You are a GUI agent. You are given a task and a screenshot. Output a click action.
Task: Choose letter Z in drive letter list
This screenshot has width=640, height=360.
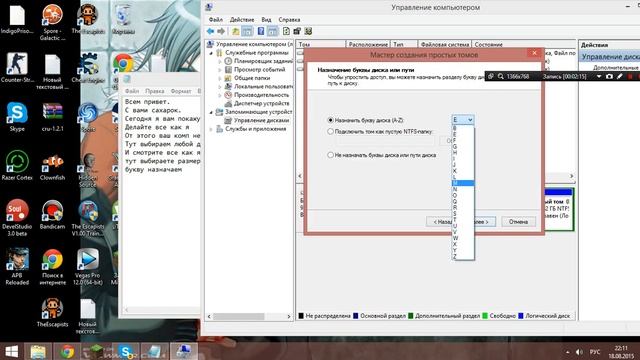coord(463,256)
